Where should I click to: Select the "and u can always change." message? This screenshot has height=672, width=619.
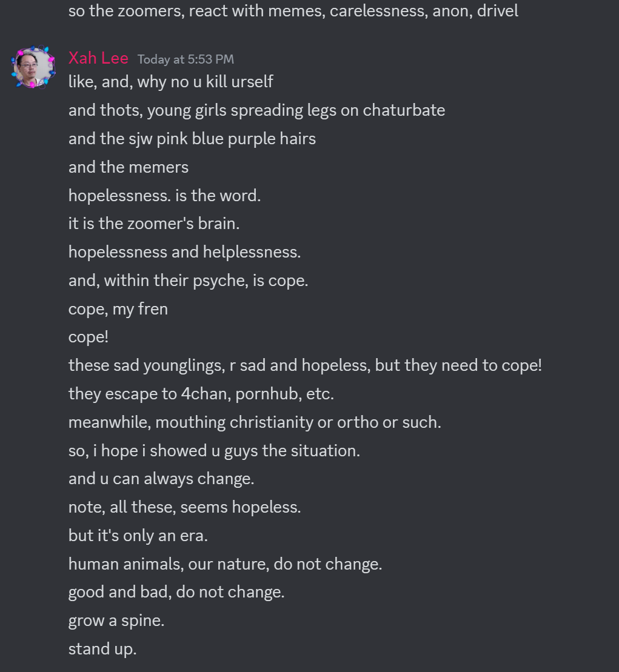pos(161,479)
